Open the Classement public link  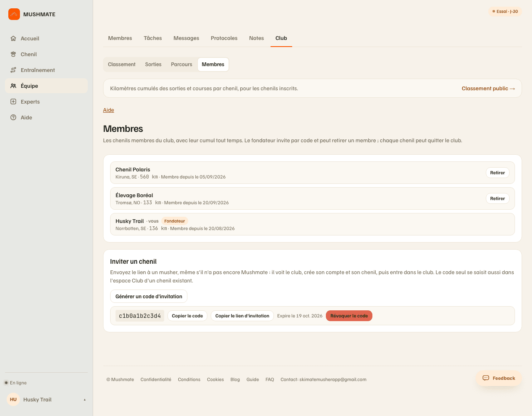[488, 89]
